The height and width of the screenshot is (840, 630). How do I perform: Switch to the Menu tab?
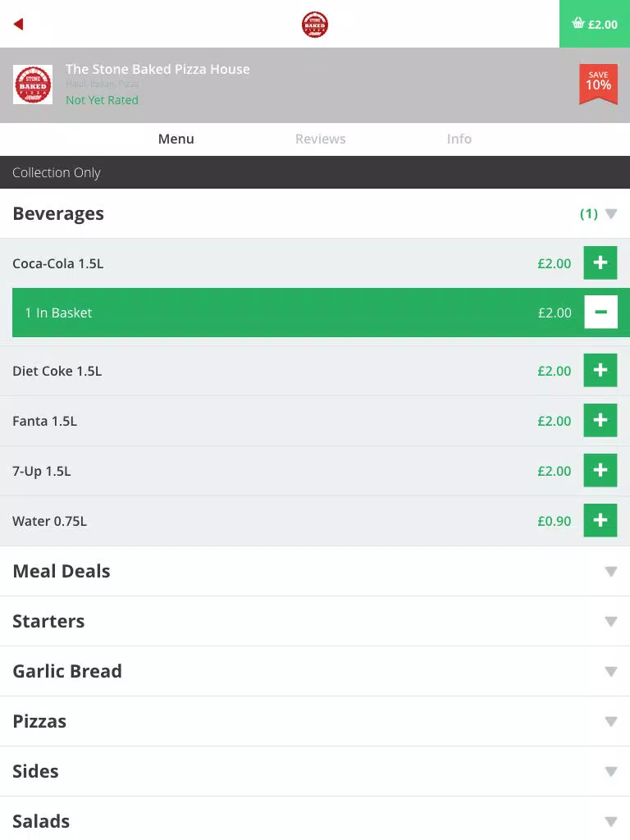click(x=176, y=139)
